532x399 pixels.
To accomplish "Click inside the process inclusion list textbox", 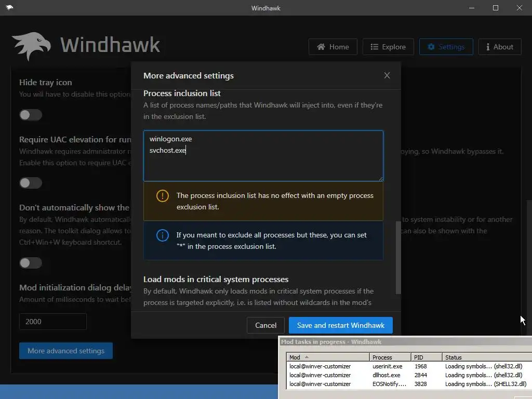I will point(263,156).
